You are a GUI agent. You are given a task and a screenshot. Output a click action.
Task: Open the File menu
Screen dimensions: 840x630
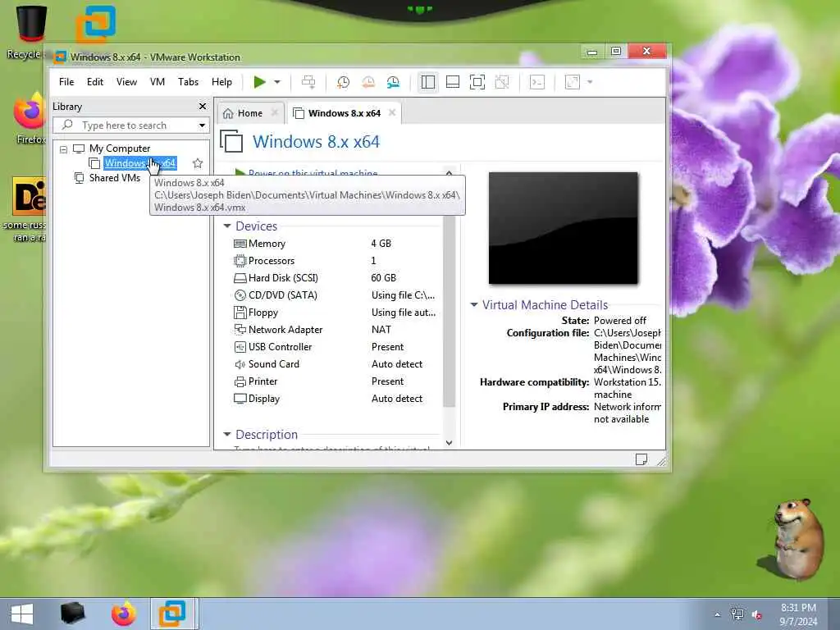66,82
